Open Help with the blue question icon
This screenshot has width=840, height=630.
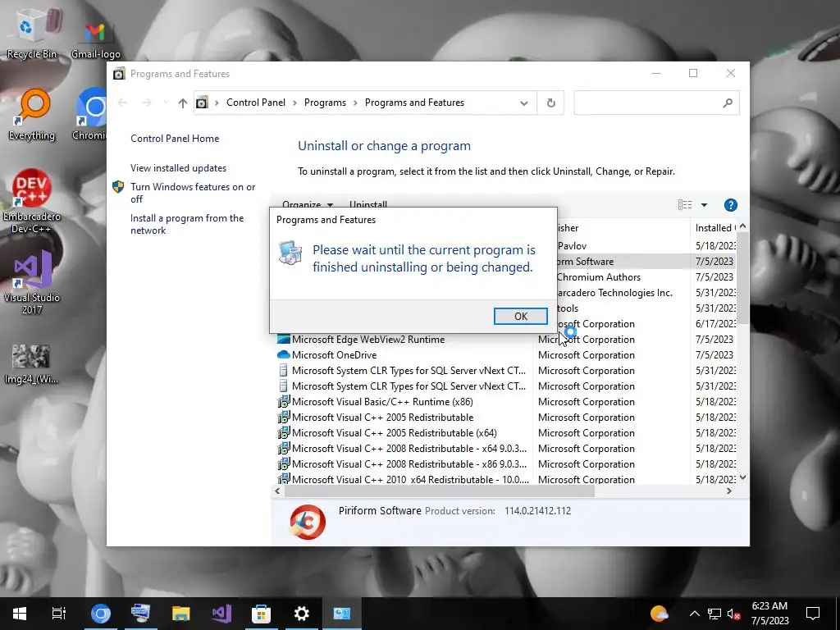[x=730, y=205]
